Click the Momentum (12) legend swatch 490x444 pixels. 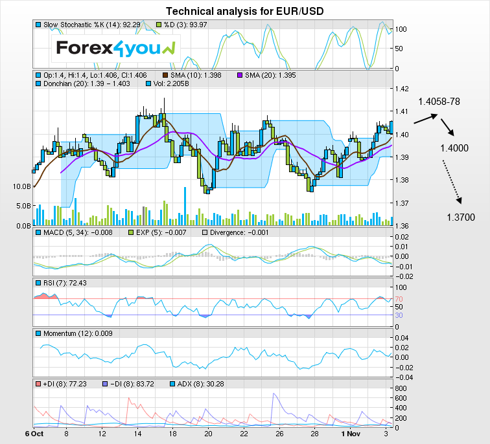(x=38, y=333)
